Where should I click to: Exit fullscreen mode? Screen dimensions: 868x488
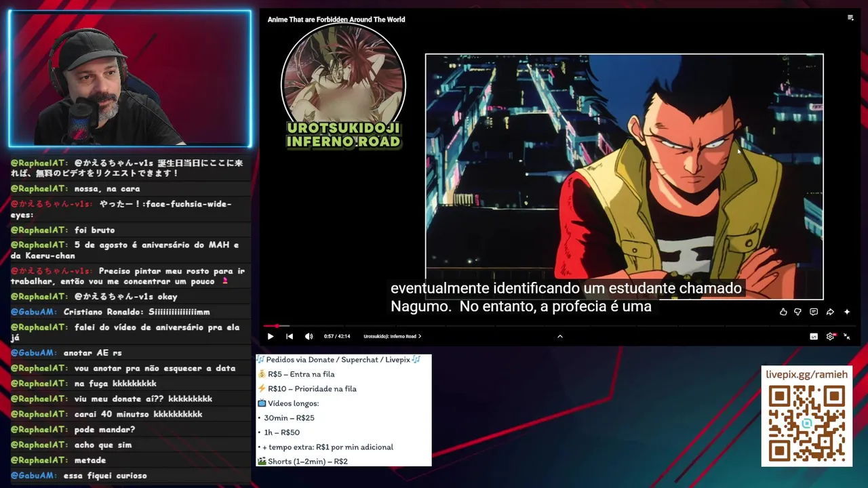(847, 336)
